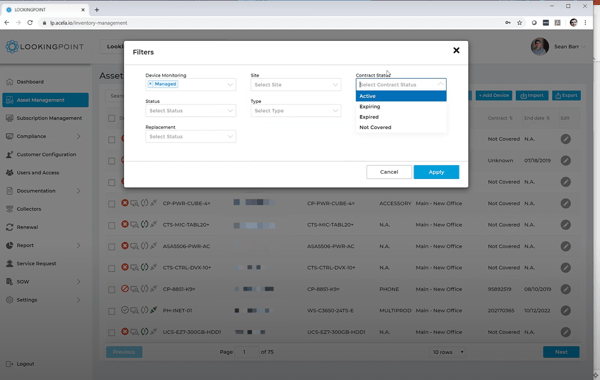Image resolution: width=600 pixels, height=380 pixels.
Task: Close the Filters dialog with X
Action: point(456,51)
